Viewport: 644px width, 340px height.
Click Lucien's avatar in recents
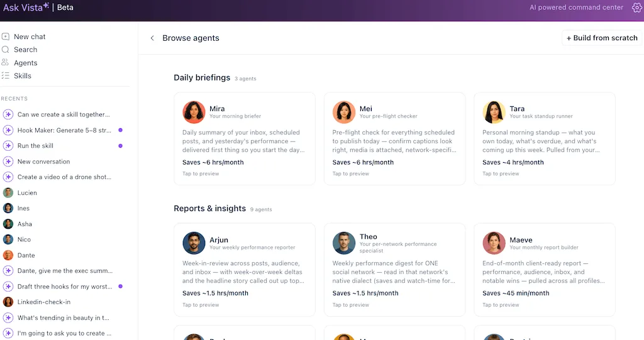point(8,192)
